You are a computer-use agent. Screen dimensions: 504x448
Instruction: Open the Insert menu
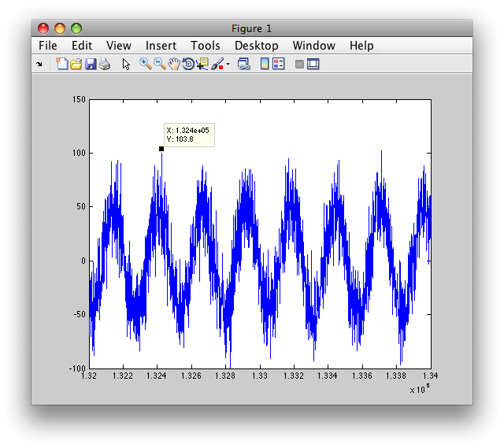[161, 46]
